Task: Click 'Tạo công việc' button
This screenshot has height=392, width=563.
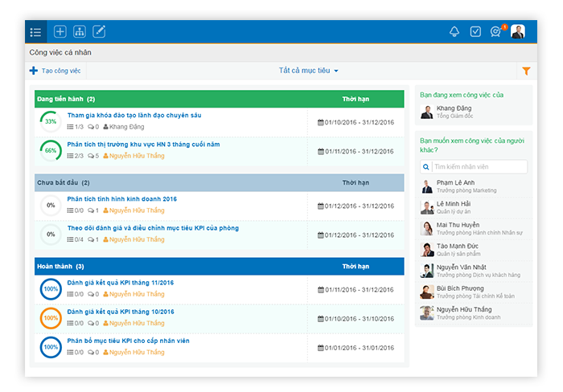Action: point(55,71)
